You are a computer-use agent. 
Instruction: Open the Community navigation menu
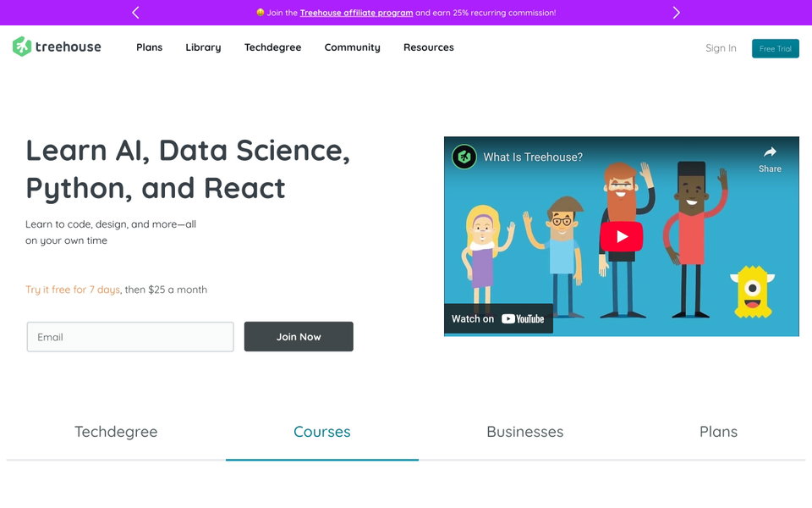(x=352, y=47)
